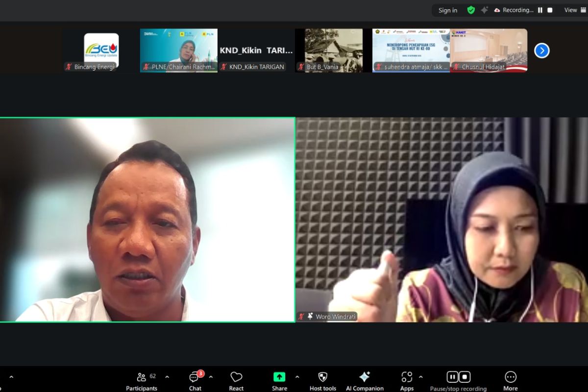Open the Chat panel with unread messages
Screen dimensions: 588x392
[195, 381]
